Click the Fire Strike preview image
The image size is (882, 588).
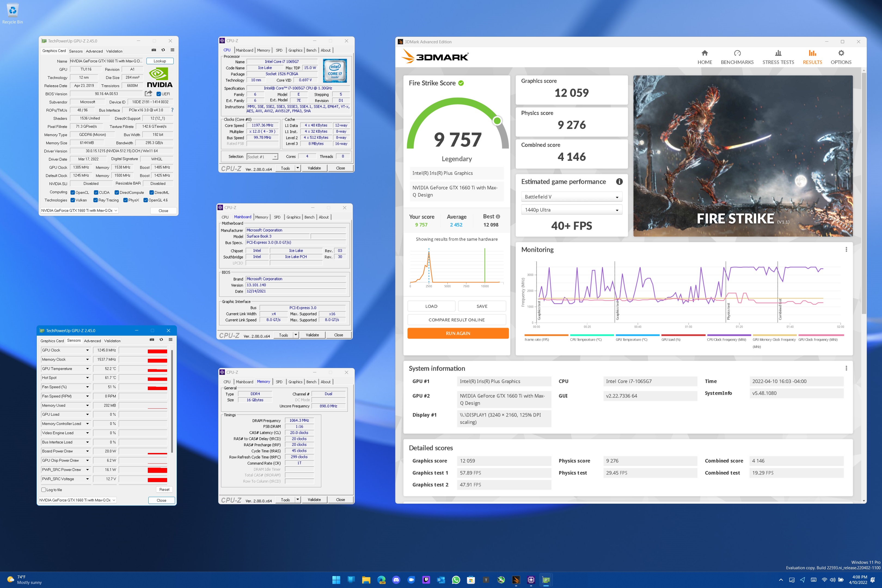click(x=743, y=156)
